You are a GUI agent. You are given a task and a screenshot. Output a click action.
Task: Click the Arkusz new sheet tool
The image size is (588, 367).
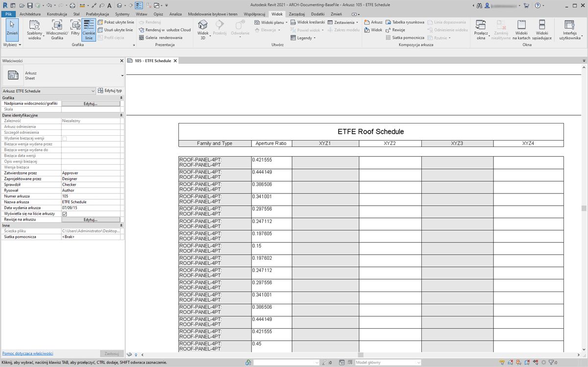pyautogui.click(x=373, y=23)
